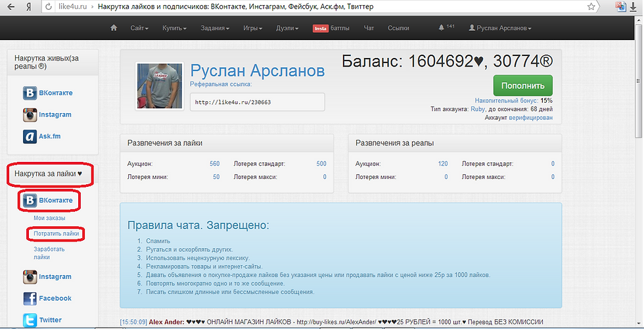
Task: Select VKontakte icon under live boosting
Action: point(30,93)
